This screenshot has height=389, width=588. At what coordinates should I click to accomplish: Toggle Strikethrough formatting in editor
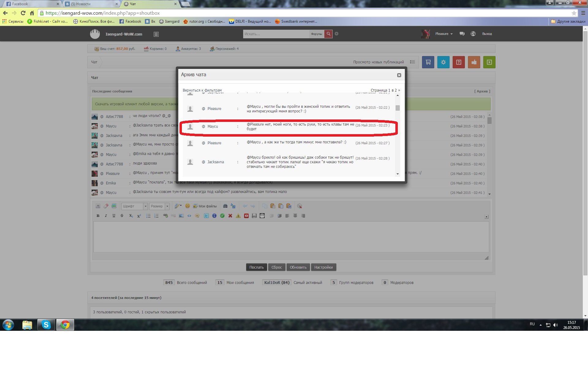coord(122,216)
